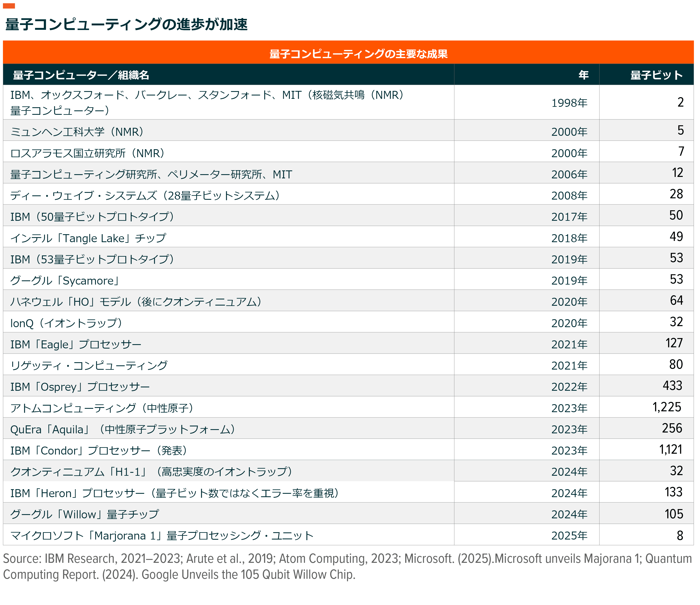Image resolution: width=700 pixels, height=605 pixels.
Task: Click qubit value 433
Action: pyautogui.click(x=673, y=385)
